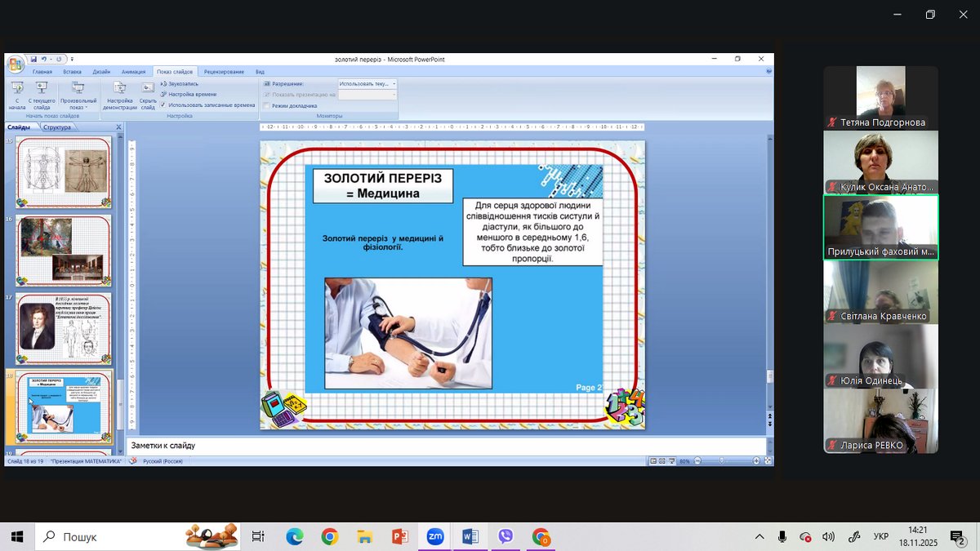The height and width of the screenshot is (551, 980).
Task: Open the Анимация ribbon tab
Action: 133,72
